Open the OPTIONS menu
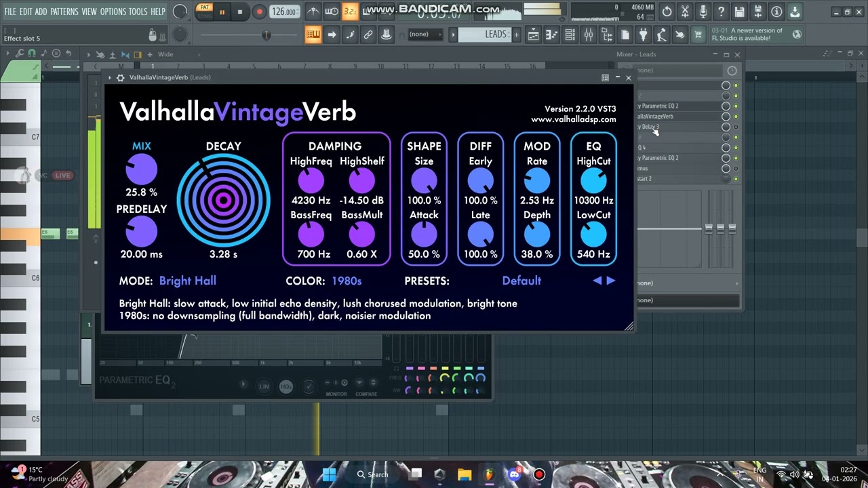 pyautogui.click(x=113, y=12)
